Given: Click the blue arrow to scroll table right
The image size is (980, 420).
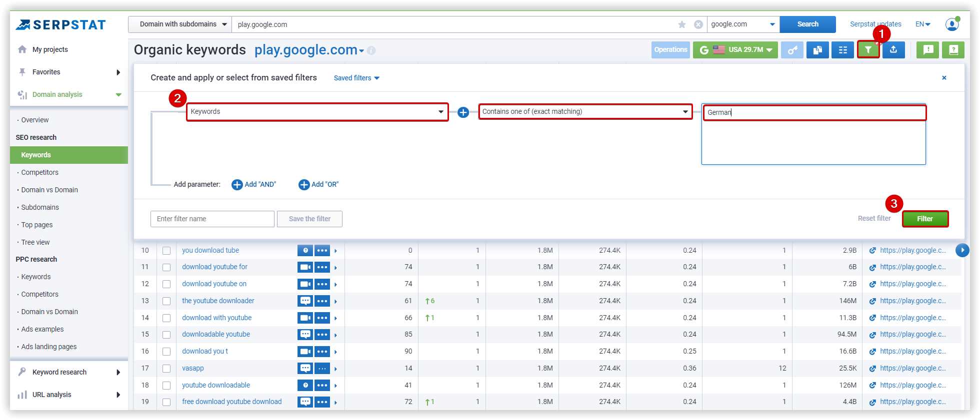Looking at the screenshot, I should click(962, 250).
